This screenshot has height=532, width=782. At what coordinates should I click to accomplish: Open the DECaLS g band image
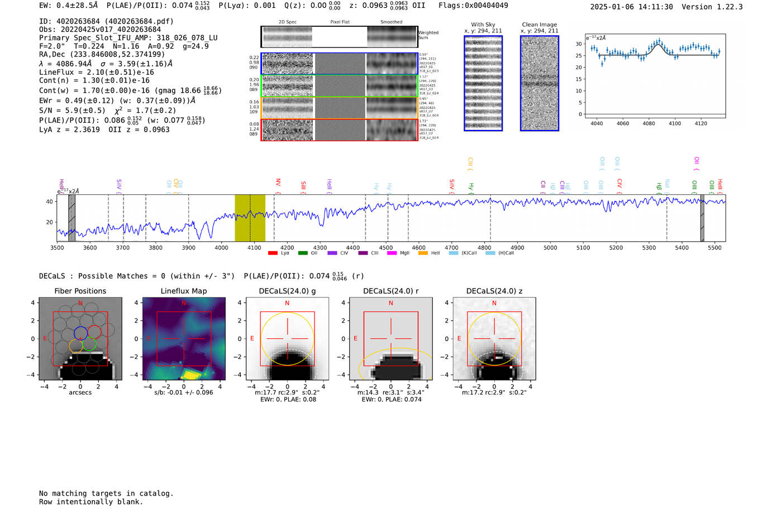(x=287, y=339)
